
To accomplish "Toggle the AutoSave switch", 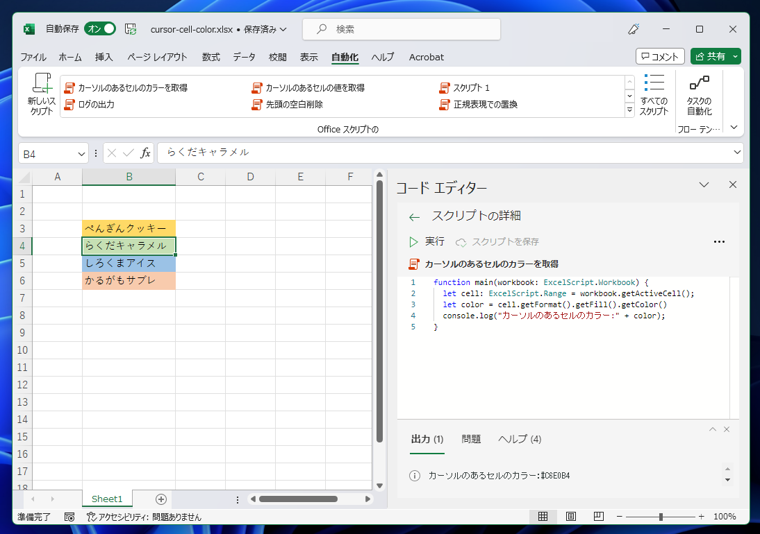I will (100, 29).
